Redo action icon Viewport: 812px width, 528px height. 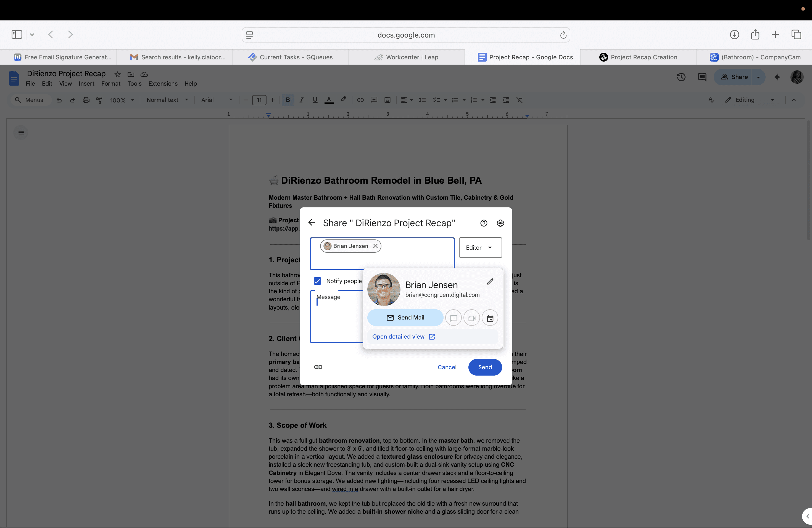point(72,100)
